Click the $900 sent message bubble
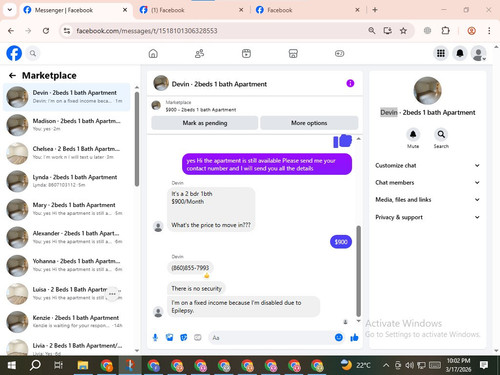Viewport: 500px width, 375px height. click(341, 242)
